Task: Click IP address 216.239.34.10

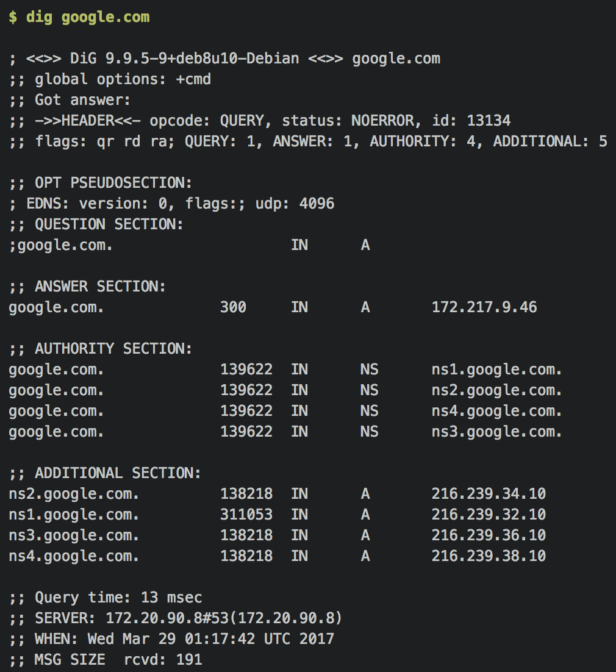Action: click(489, 494)
